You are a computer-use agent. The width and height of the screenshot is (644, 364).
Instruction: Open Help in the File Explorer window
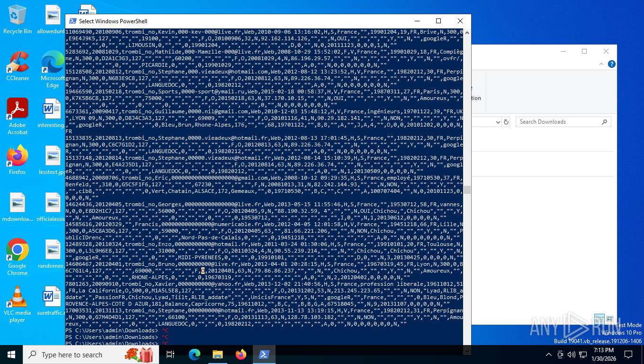(x=611, y=64)
